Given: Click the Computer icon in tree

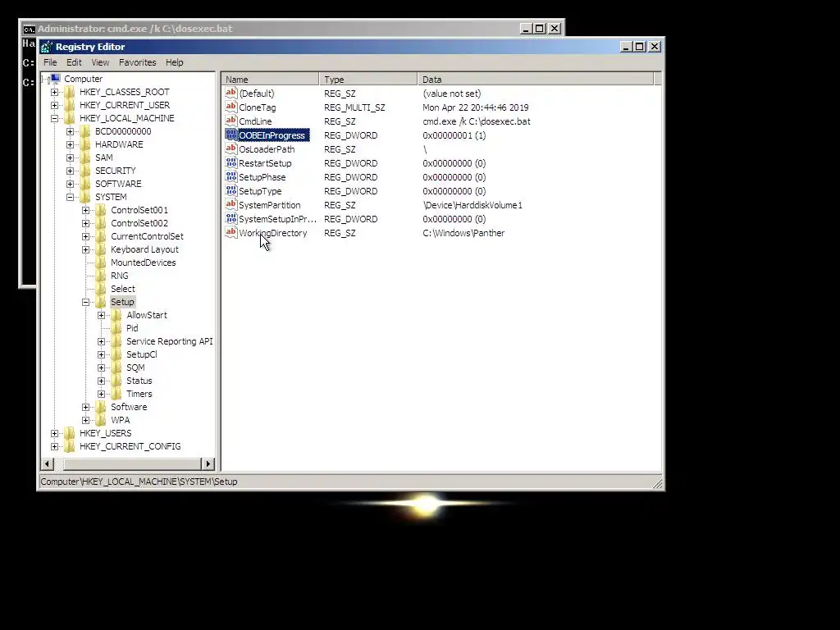Looking at the screenshot, I should tap(55, 79).
